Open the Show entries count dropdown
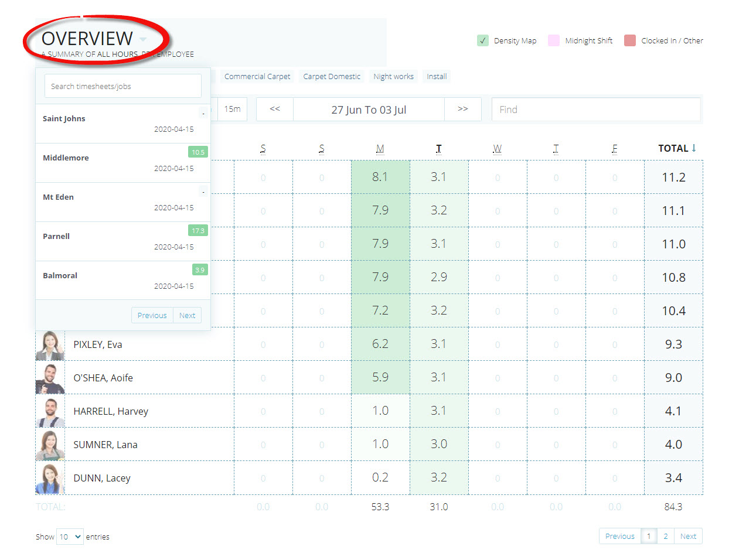 [70, 537]
